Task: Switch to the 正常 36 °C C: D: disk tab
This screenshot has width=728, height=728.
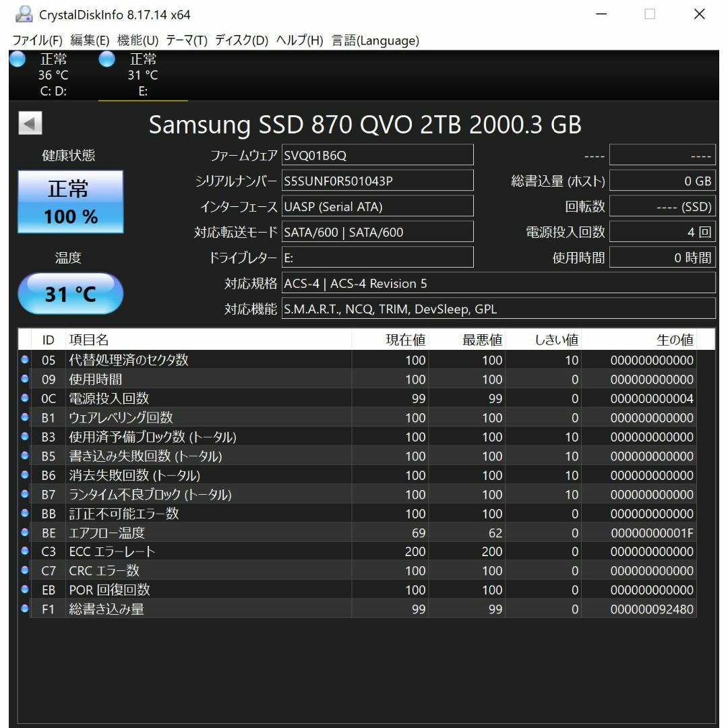Action: (53, 75)
